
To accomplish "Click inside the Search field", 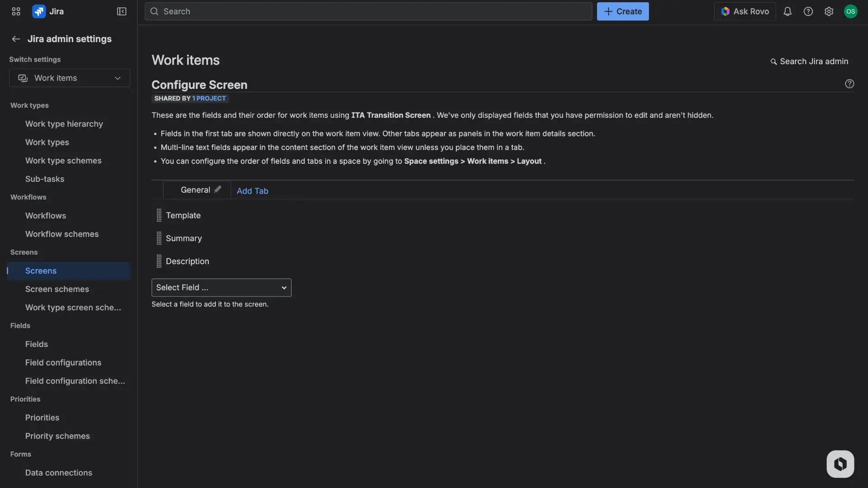I will (x=368, y=11).
